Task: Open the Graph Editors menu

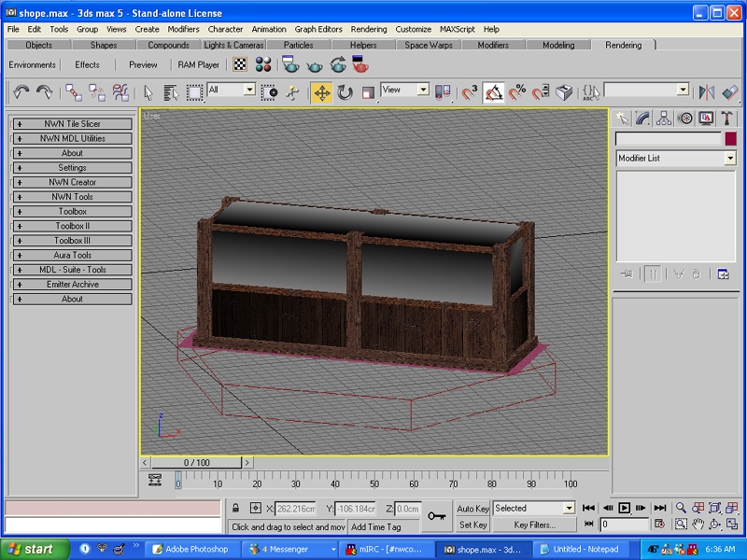Action: 318,29
